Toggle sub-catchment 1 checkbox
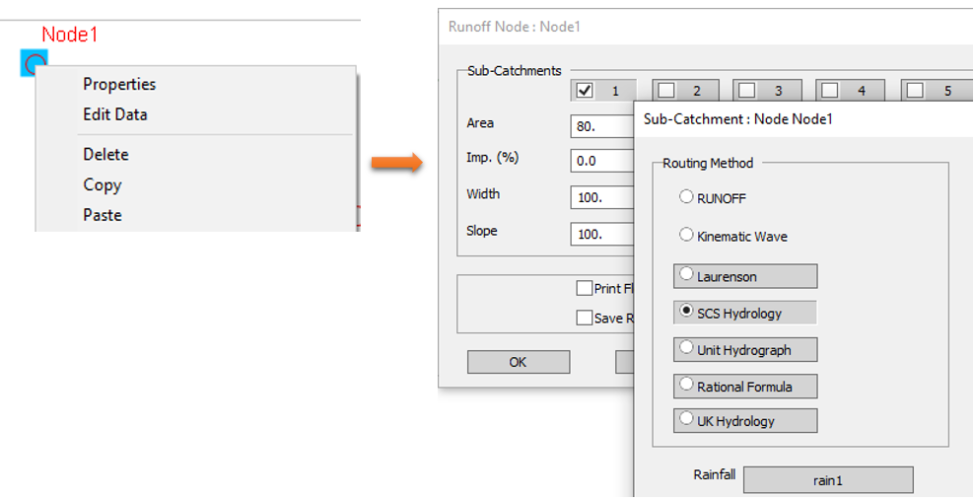 pos(587,91)
